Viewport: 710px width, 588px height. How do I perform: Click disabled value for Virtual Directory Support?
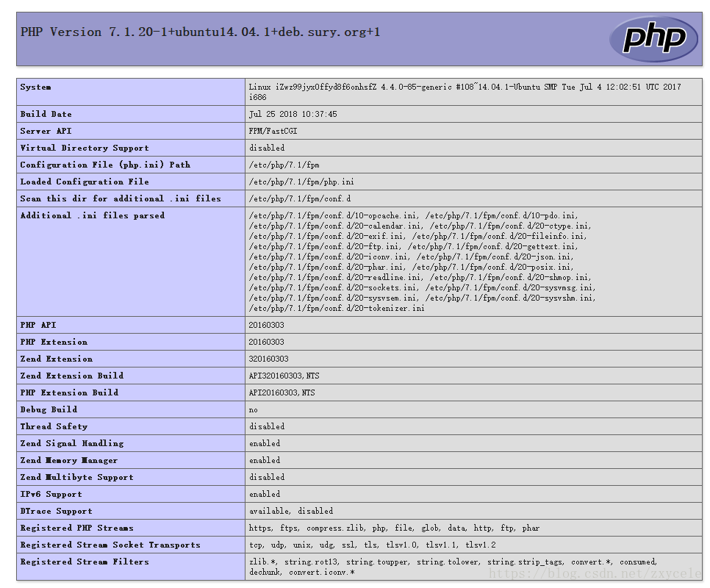[267, 148]
